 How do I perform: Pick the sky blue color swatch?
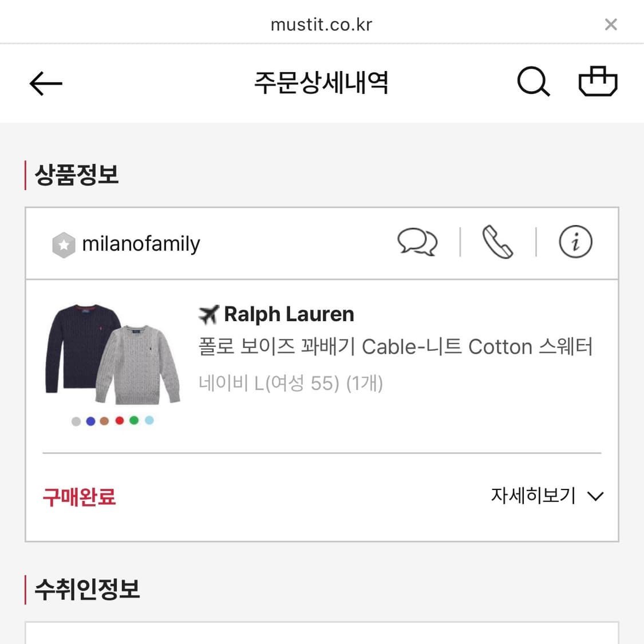[x=148, y=420]
